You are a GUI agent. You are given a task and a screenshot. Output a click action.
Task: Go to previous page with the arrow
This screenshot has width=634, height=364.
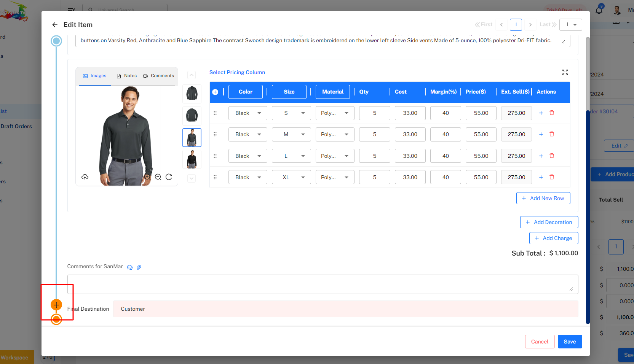pos(501,25)
